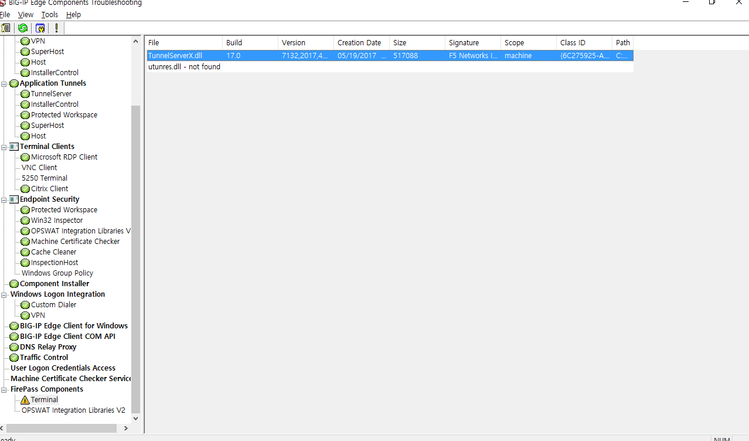
Task: Sort by the Class ID column header
Action: click(x=584, y=43)
